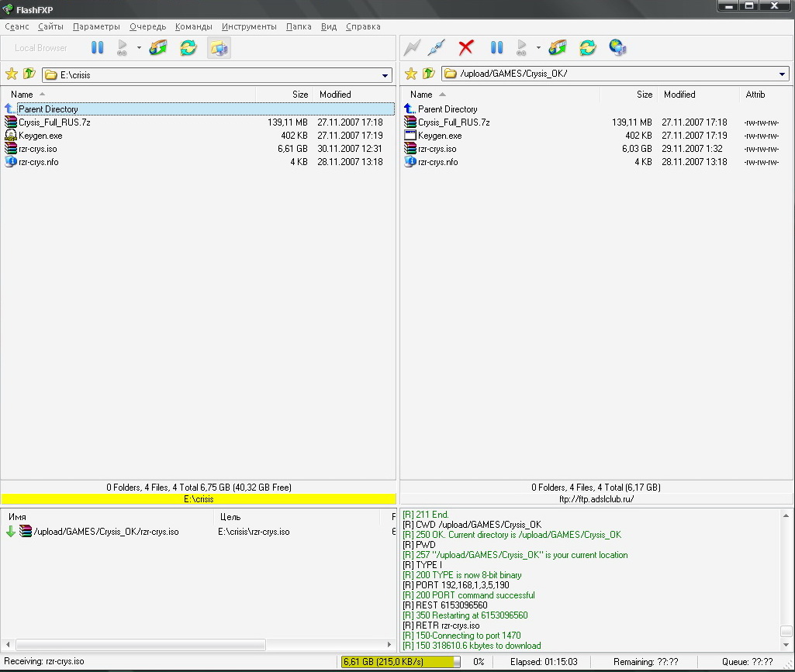
Task: Click the transfer queue play icon in remote toolbar
Action: point(522,47)
